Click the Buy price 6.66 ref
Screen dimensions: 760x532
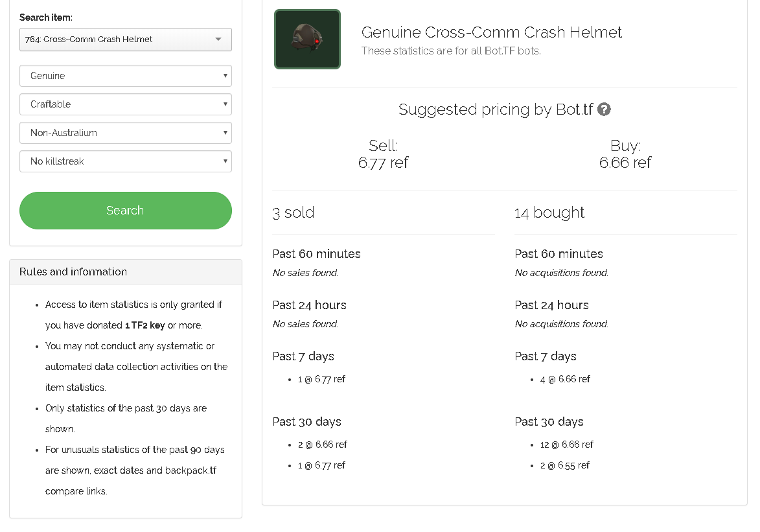pos(625,163)
